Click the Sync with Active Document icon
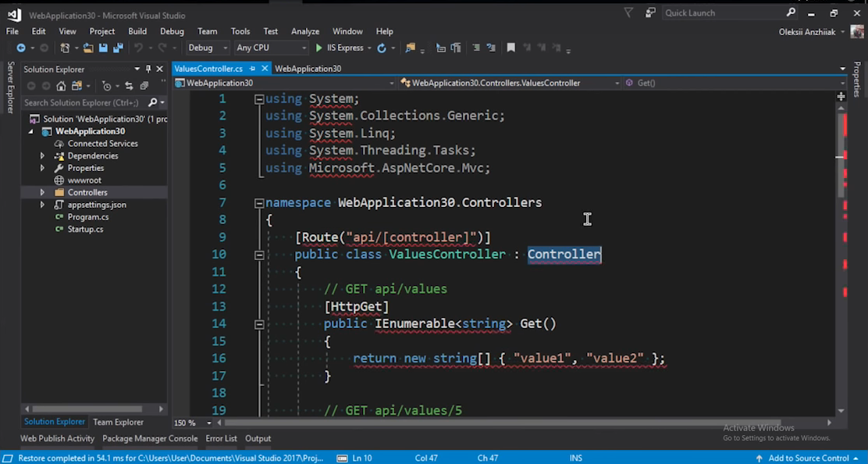868x464 pixels. 129,86
